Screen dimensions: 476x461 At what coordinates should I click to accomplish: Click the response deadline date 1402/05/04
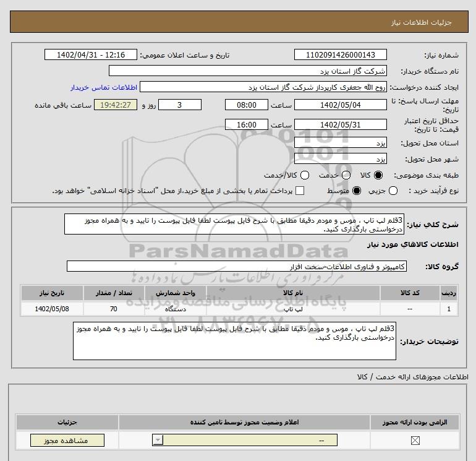[x=340, y=105]
